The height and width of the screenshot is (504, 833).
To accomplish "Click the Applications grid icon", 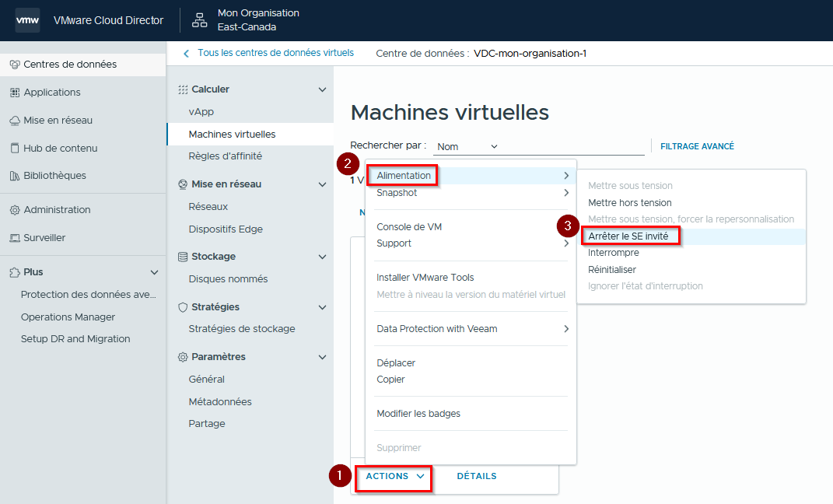I will click(x=15, y=93).
